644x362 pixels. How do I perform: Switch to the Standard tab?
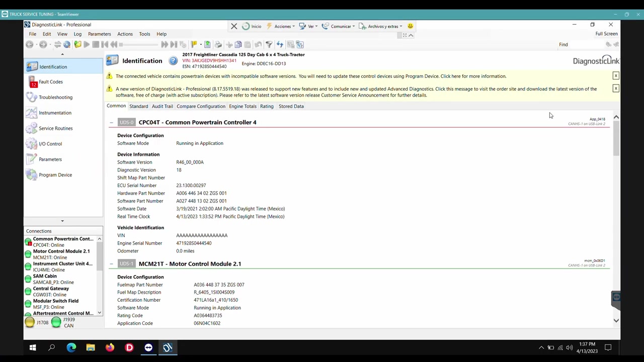pyautogui.click(x=138, y=106)
